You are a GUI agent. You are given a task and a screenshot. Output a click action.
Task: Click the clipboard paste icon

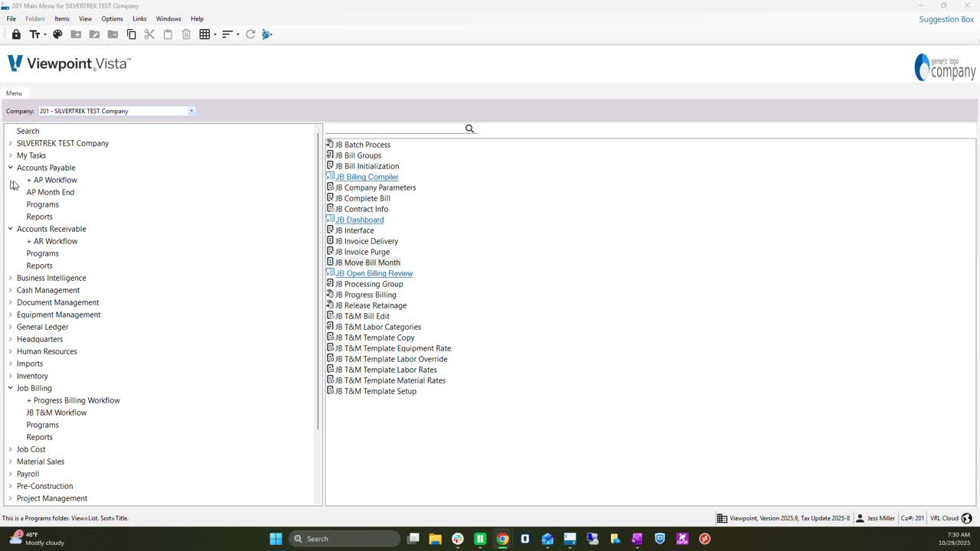tap(168, 34)
